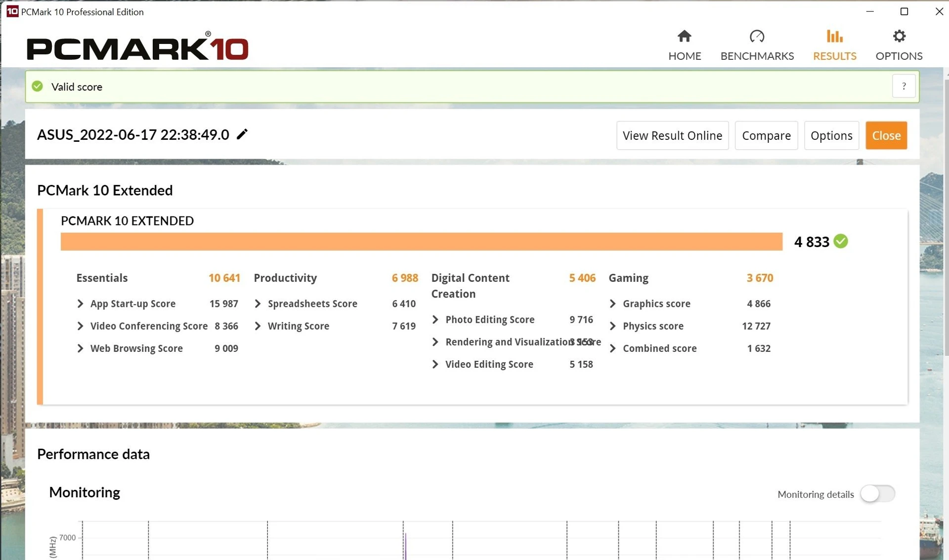Open the OPTIONS tab
The height and width of the screenshot is (560, 949).
coord(899,45)
